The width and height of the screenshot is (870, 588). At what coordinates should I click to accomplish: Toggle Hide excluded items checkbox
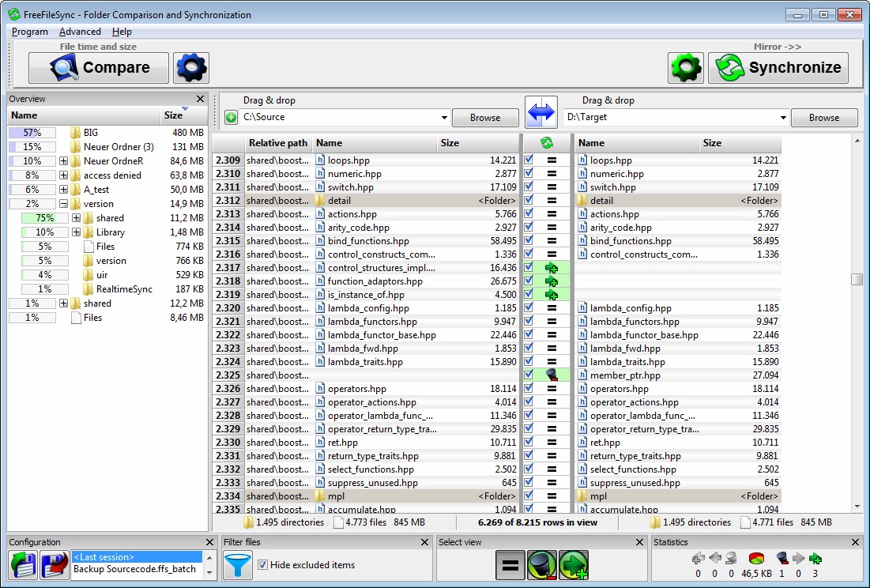tap(262, 565)
